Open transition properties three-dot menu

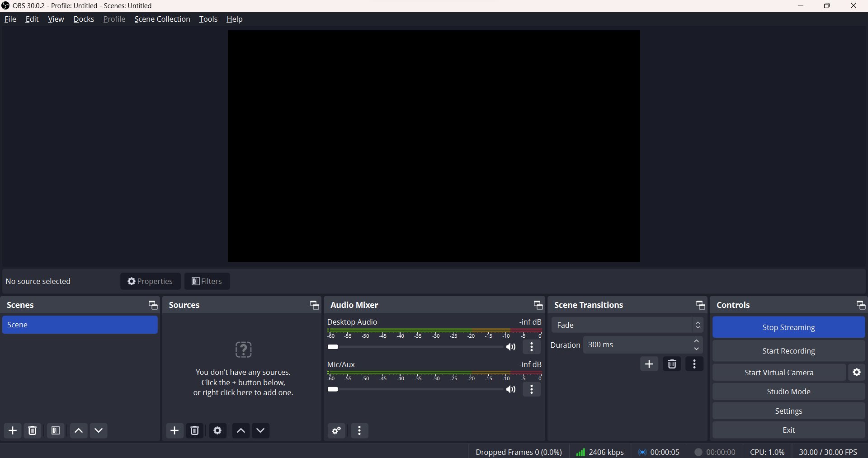pyautogui.click(x=694, y=364)
